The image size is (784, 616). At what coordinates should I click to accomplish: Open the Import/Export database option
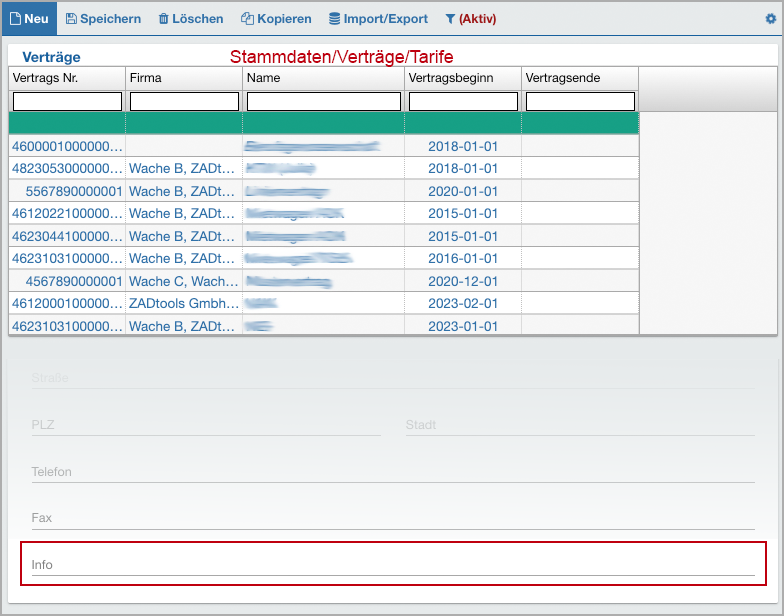coord(378,19)
